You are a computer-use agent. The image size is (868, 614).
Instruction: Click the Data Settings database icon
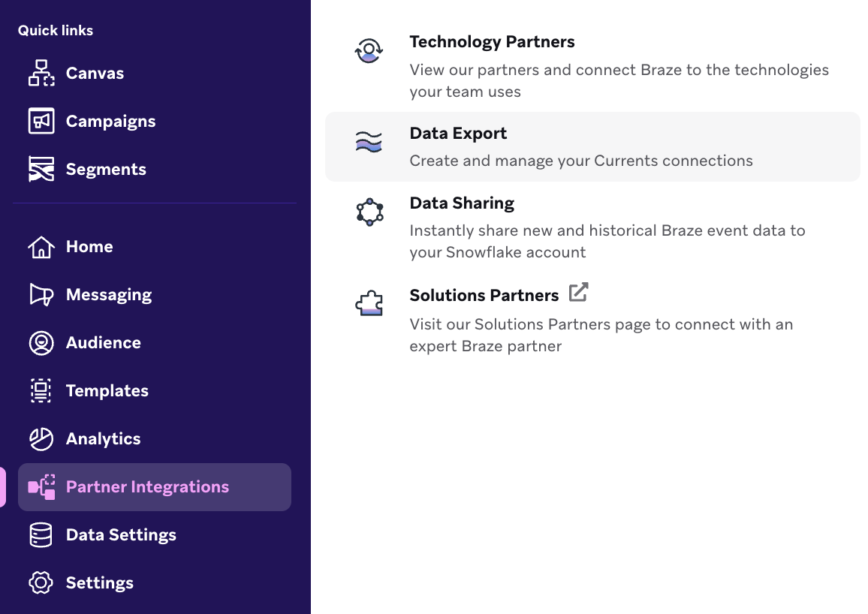(x=41, y=535)
